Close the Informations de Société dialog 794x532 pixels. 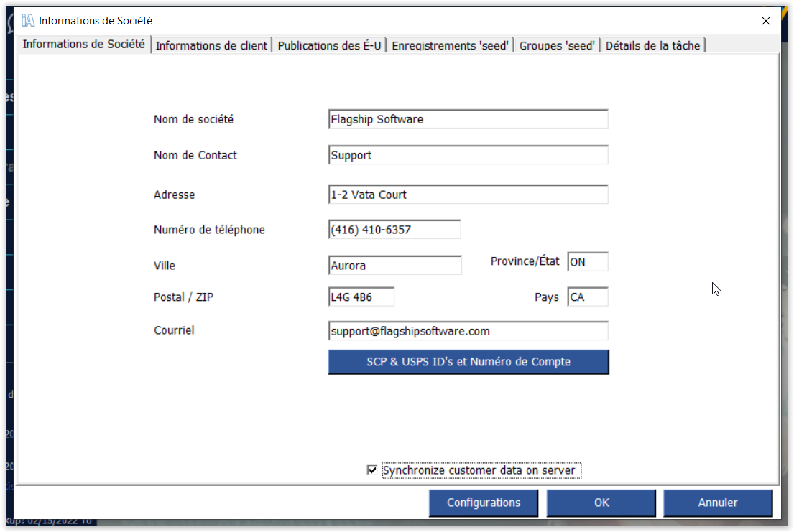(766, 21)
